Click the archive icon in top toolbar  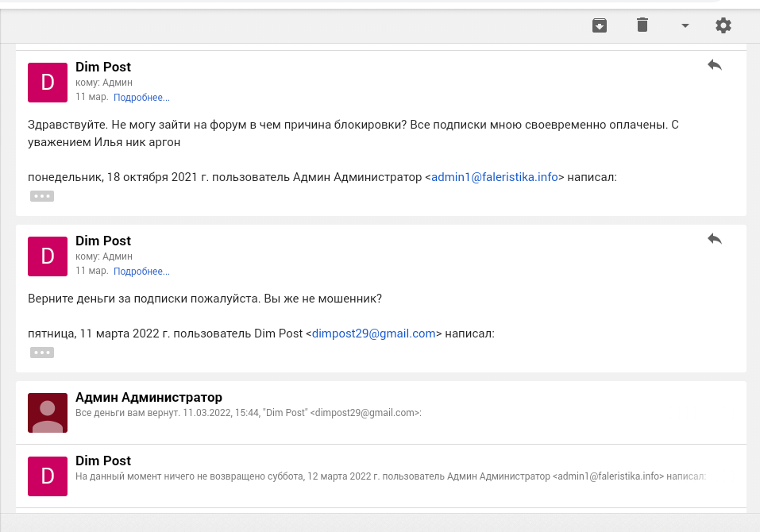pos(600,25)
